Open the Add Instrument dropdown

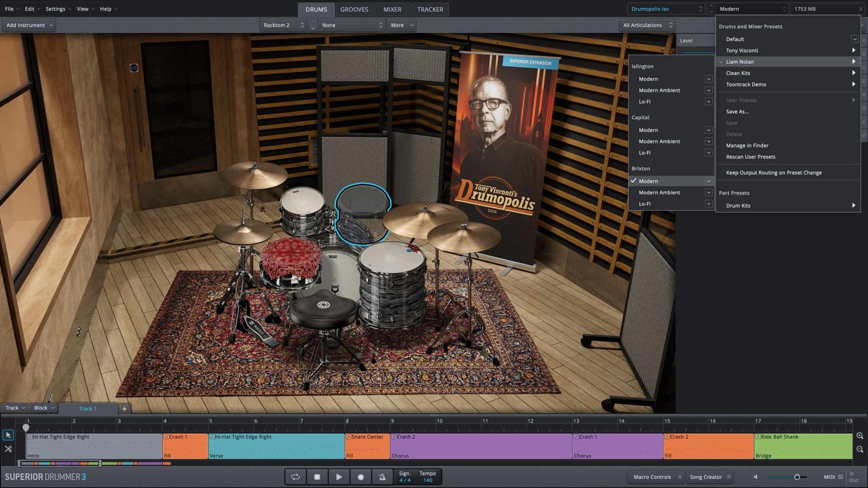[29, 25]
